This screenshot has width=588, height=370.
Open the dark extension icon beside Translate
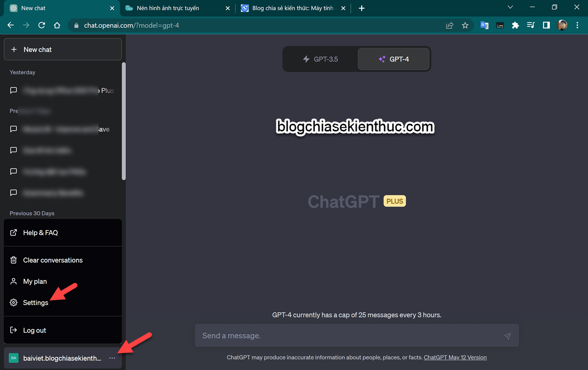coord(500,25)
